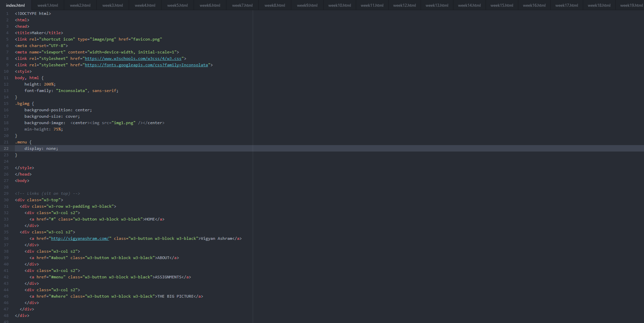Open the week16.html tab
Screen dimensions: 644x323
[x=534, y=5]
